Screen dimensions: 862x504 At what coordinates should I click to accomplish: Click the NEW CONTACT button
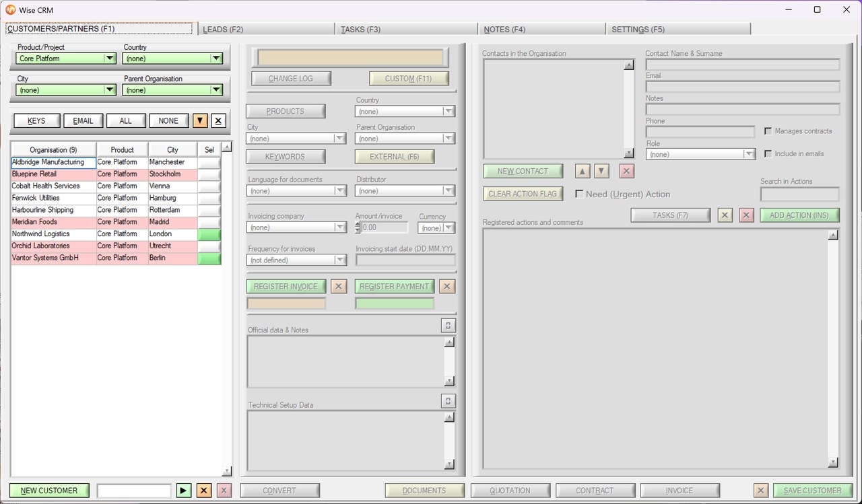[x=523, y=171]
